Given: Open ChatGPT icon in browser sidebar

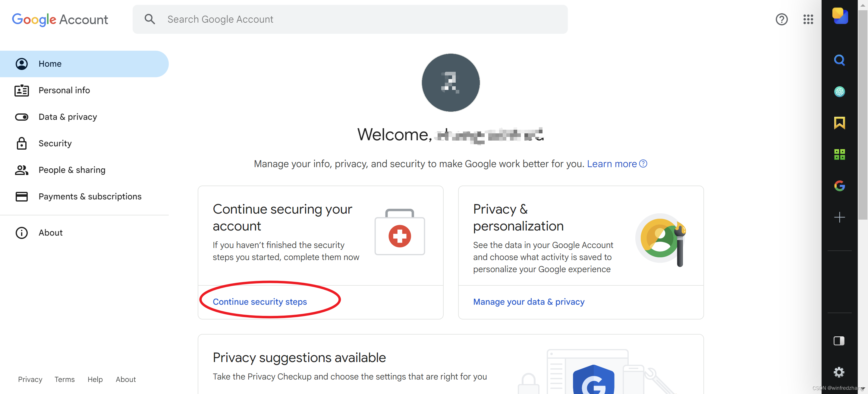Looking at the screenshot, I should tap(839, 91).
